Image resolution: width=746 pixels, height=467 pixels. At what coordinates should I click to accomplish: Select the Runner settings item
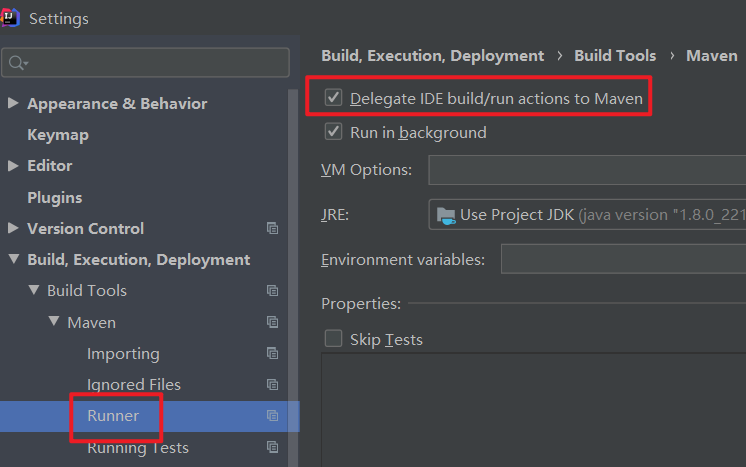point(113,416)
